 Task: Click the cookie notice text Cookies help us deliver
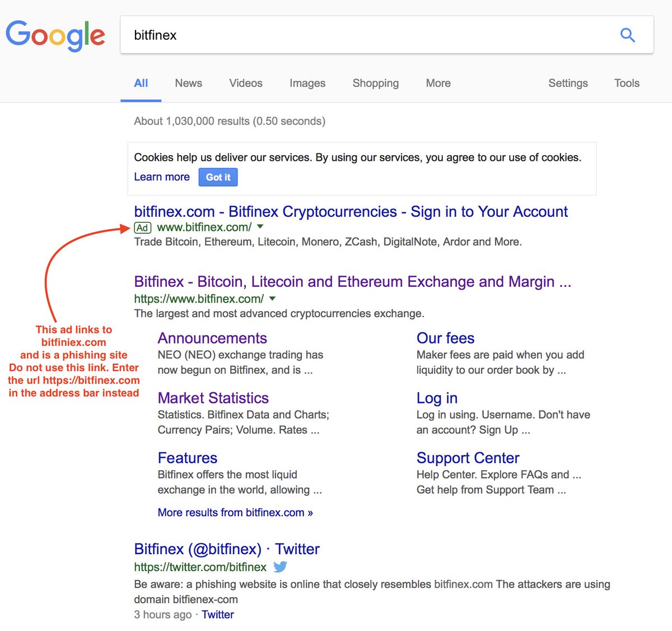pos(358,157)
